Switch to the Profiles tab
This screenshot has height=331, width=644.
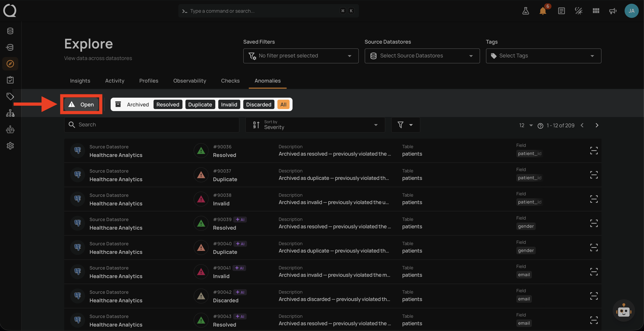click(149, 81)
